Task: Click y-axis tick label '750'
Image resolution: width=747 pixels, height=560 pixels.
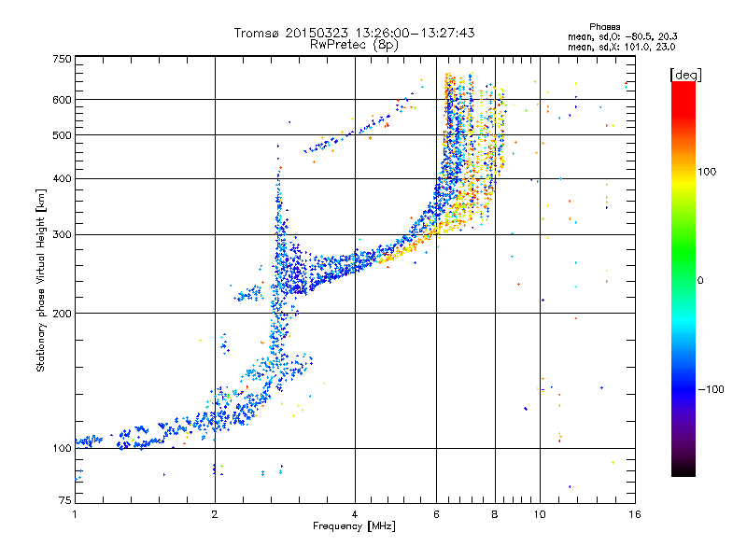Action: (x=62, y=59)
